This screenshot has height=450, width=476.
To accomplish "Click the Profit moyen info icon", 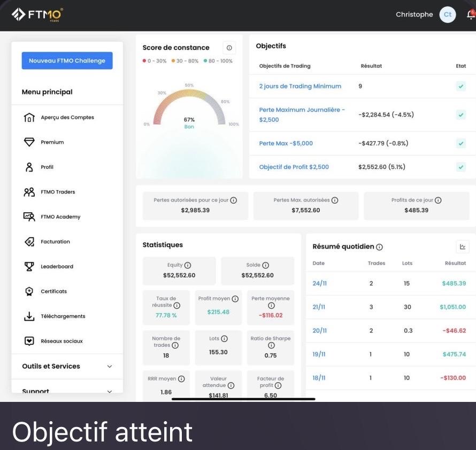I will [x=235, y=299].
